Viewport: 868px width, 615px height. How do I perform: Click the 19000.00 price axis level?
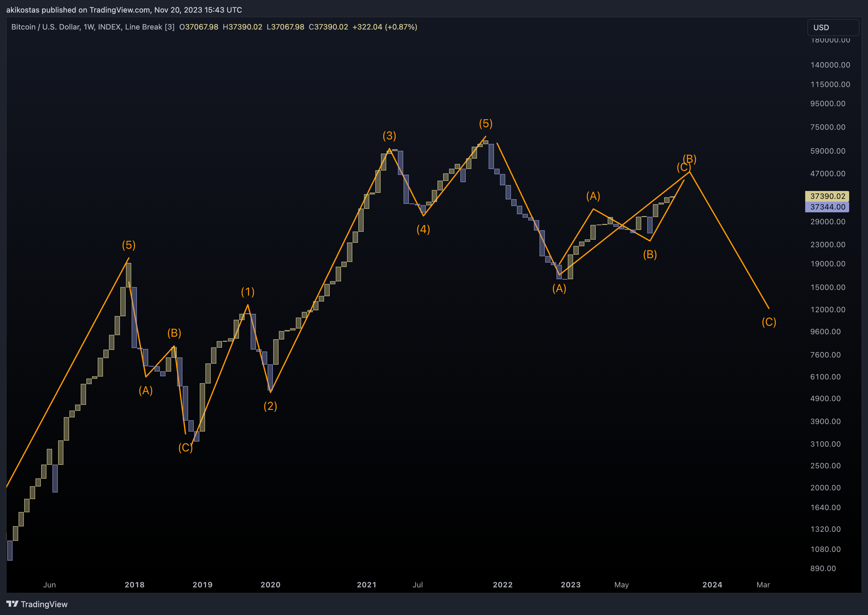(x=828, y=264)
